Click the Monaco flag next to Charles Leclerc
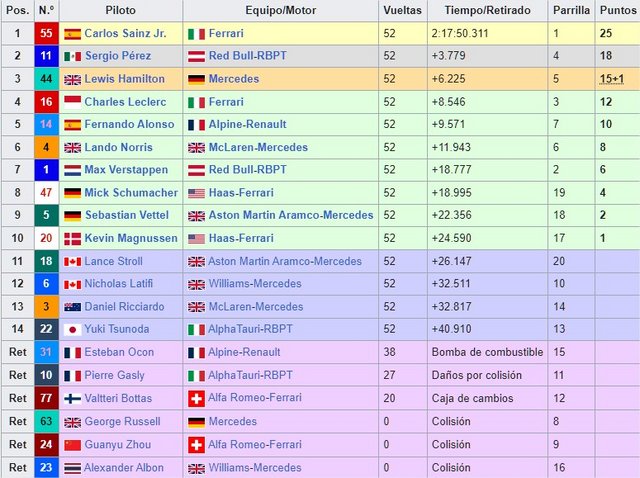640x478 pixels. pyautogui.click(x=73, y=102)
